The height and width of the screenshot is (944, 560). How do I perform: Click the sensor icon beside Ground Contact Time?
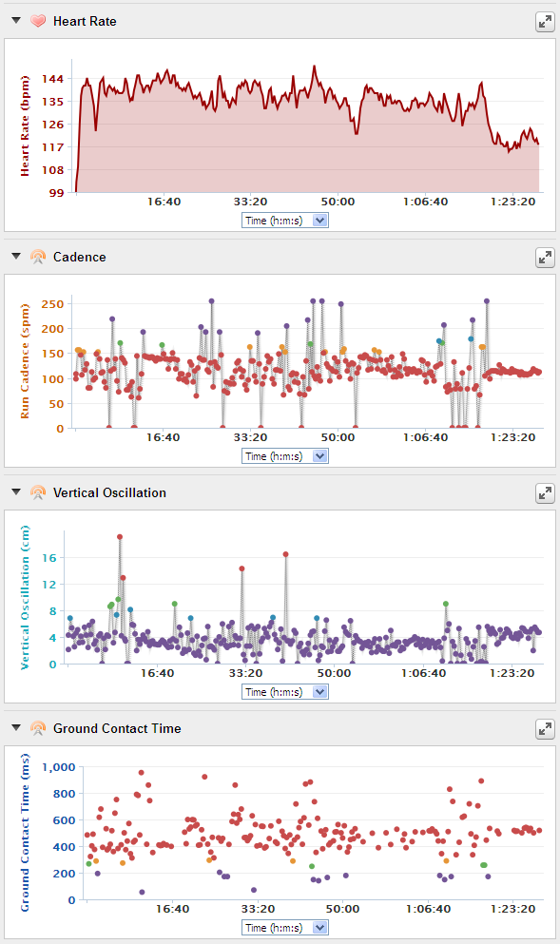click(x=38, y=728)
